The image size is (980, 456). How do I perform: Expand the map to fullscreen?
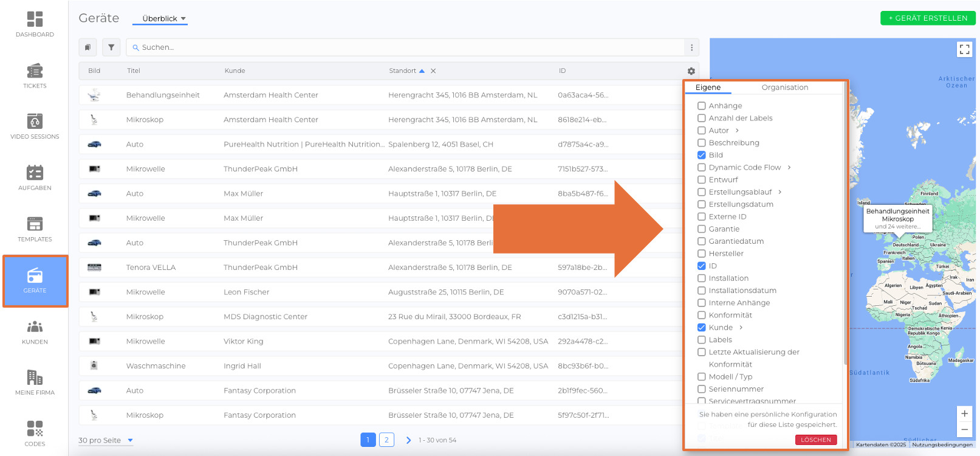coord(964,50)
